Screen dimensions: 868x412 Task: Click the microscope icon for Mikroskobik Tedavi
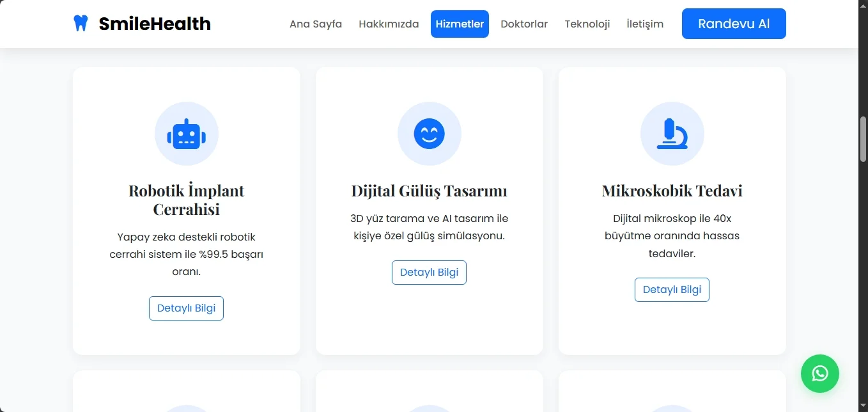pyautogui.click(x=672, y=134)
